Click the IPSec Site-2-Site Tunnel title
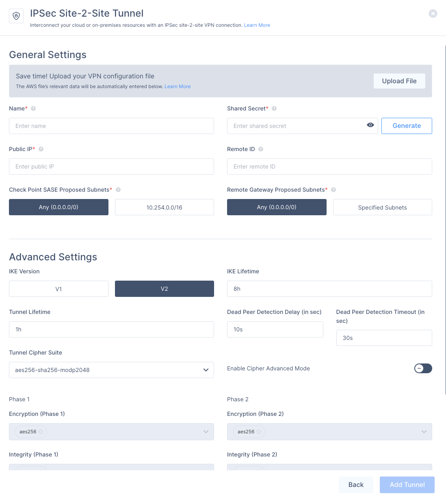 [x=87, y=13]
